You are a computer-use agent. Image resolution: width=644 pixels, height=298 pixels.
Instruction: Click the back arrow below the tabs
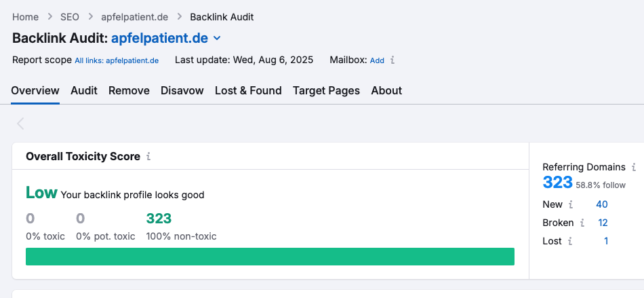click(x=20, y=124)
